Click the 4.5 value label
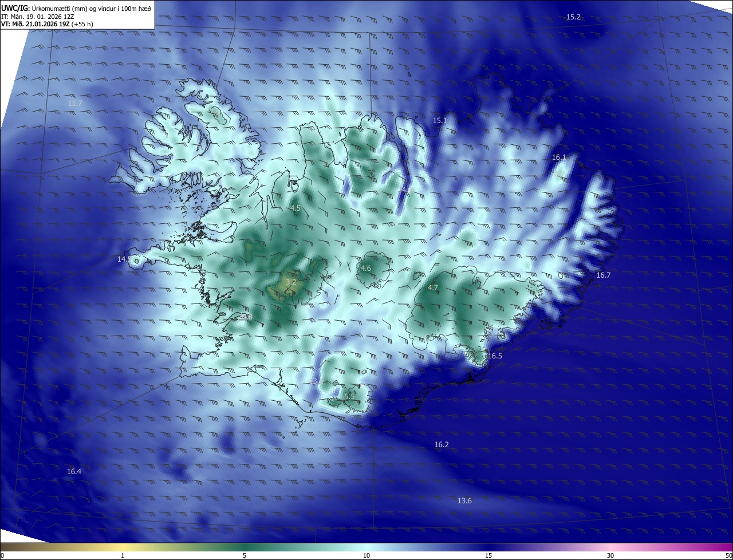The height and width of the screenshot is (560, 733). tap(295, 208)
